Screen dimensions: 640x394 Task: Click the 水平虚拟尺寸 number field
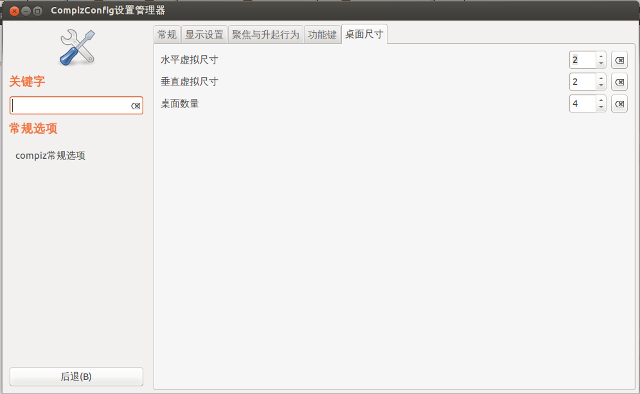[x=583, y=60]
